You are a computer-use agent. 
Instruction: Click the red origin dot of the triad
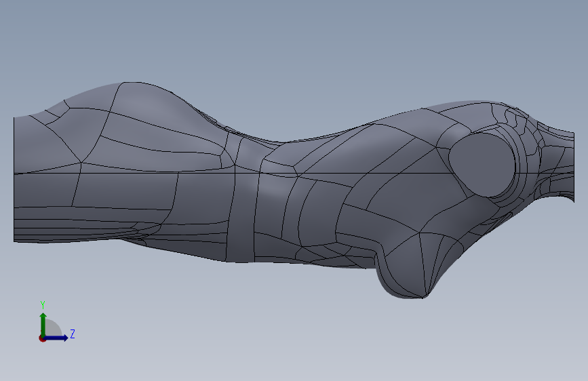[x=42, y=338]
